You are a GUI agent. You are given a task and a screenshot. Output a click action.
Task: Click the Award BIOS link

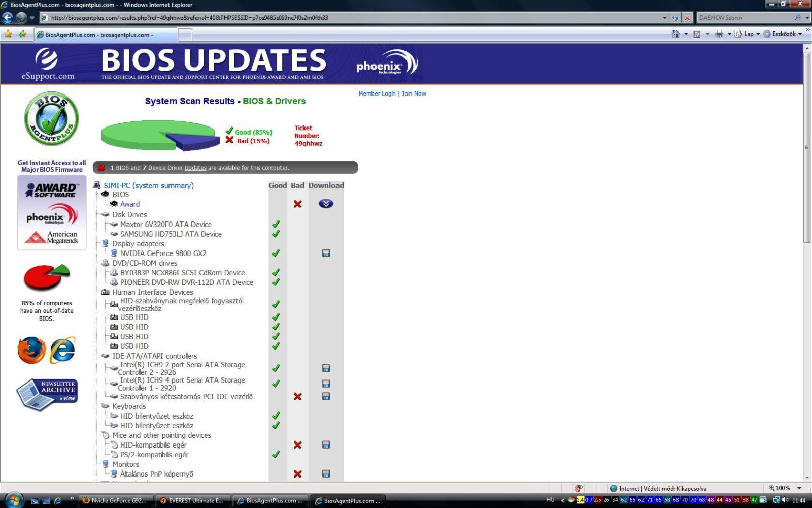[x=130, y=204]
